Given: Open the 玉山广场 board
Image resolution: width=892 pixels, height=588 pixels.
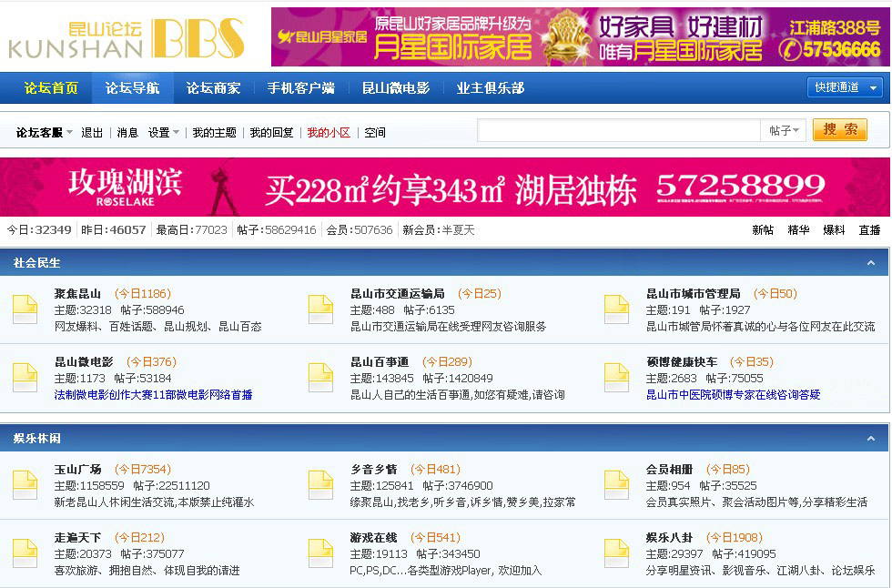Looking at the screenshot, I should pyautogui.click(x=77, y=469).
